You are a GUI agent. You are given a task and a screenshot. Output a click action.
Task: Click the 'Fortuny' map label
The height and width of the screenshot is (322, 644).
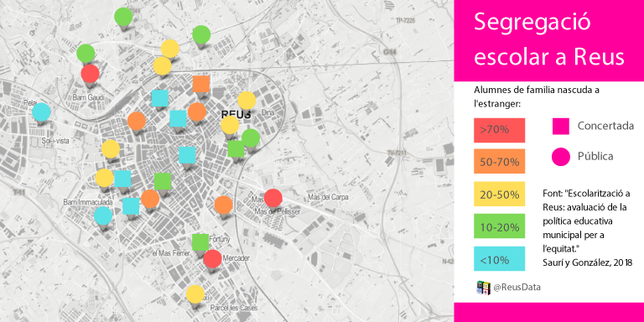pos(219,239)
